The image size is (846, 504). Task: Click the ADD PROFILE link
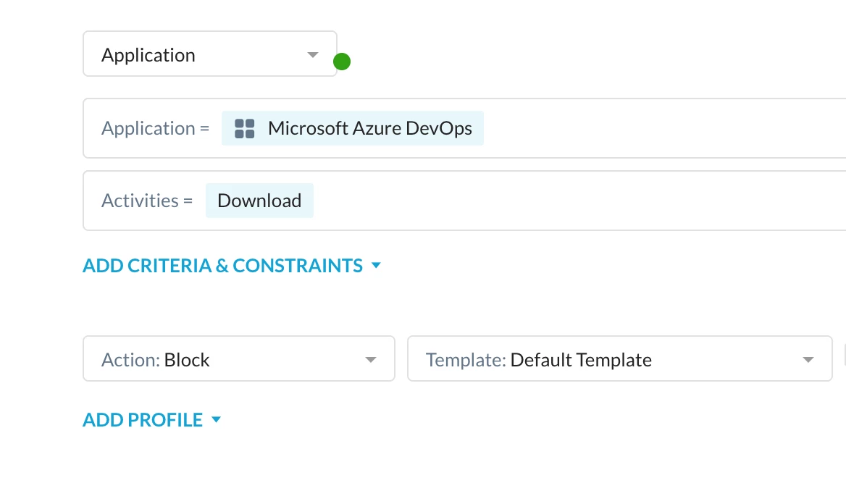[143, 420]
